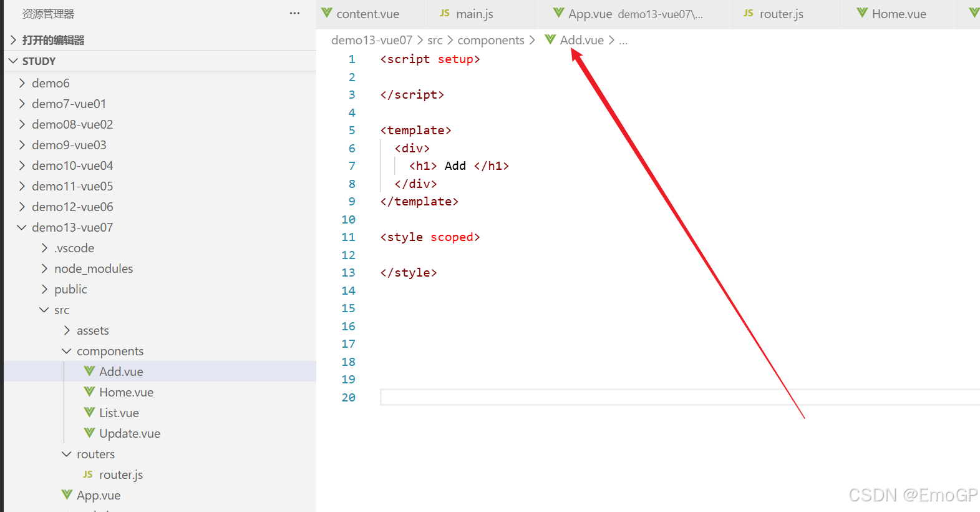Screen dimensions: 980x512
Task: Click line number 10 in gutter
Action: [348, 219]
